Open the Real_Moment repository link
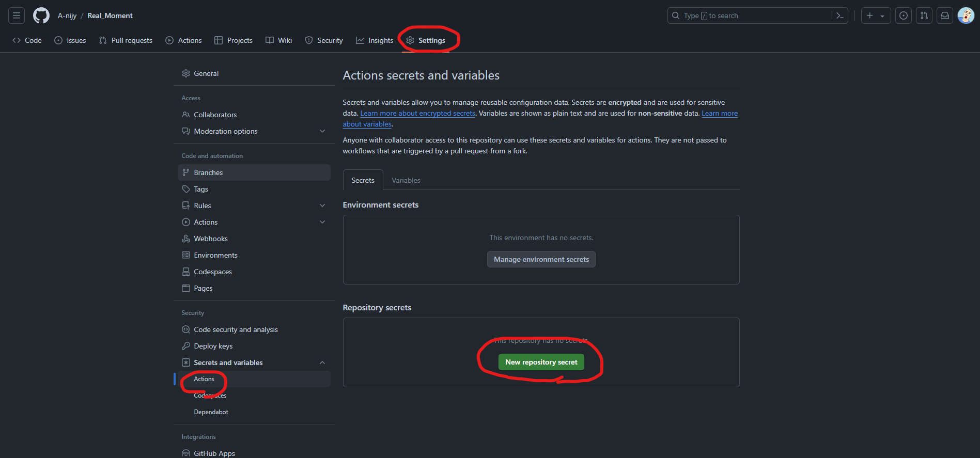980x458 pixels. point(110,15)
